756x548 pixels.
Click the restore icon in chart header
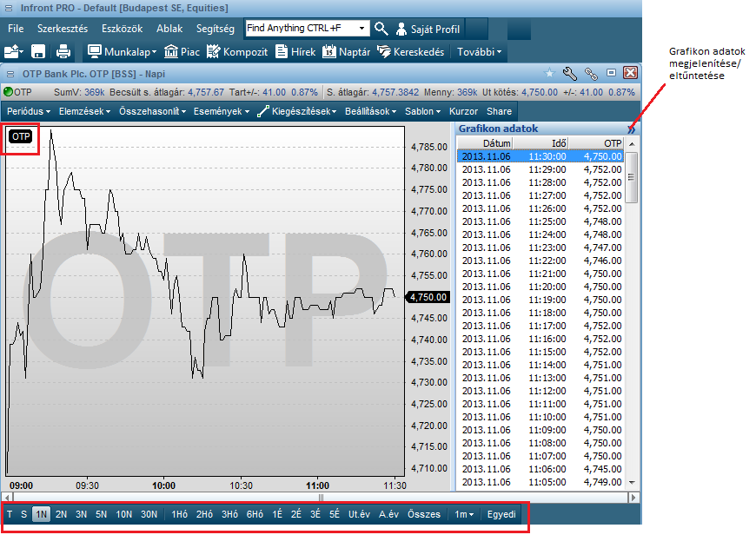611,73
